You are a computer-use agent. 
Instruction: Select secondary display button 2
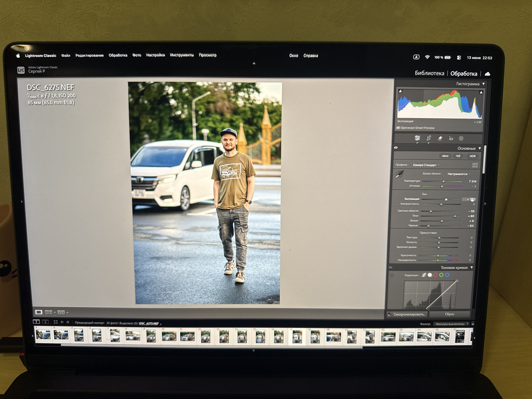coord(45,322)
